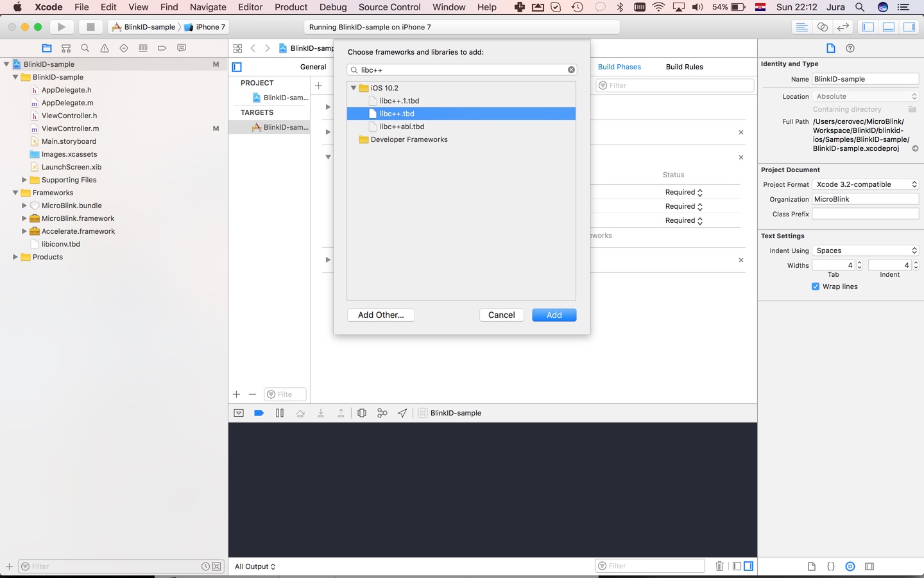Open the Report navigator icon
The height and width of the screenshot is (578, 924).
coord(182,48)
